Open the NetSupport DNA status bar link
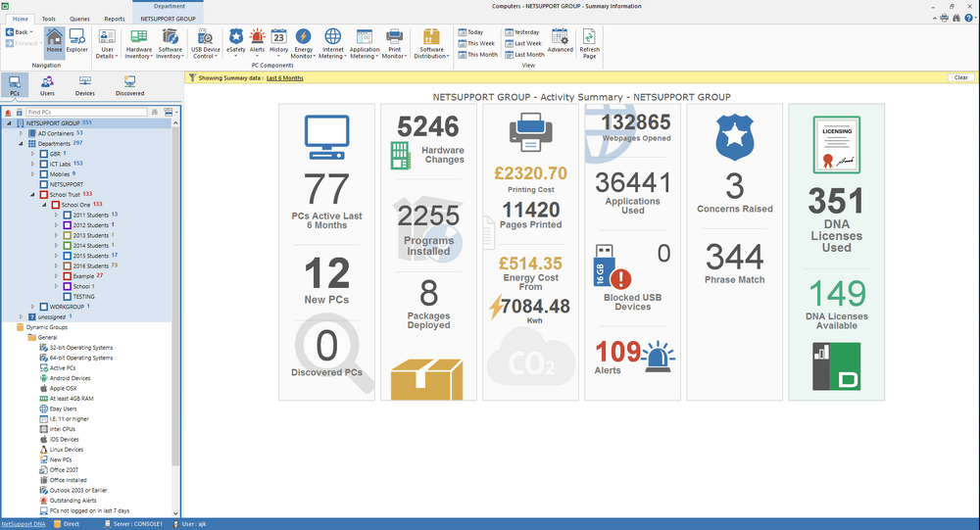The image size is (980, 530). click(24, 524)
